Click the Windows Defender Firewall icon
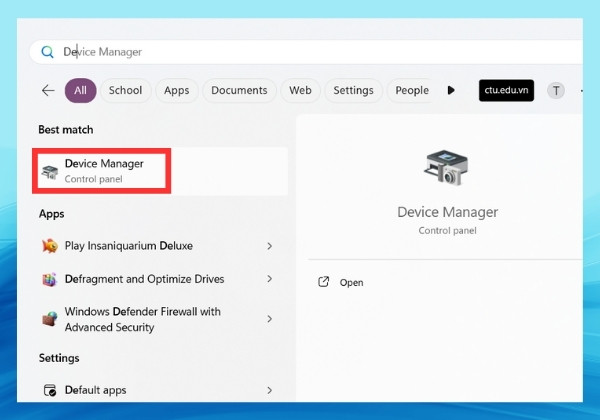Image resolution: width=600 pixels, height=420 pixels. [x=50, y=319]
